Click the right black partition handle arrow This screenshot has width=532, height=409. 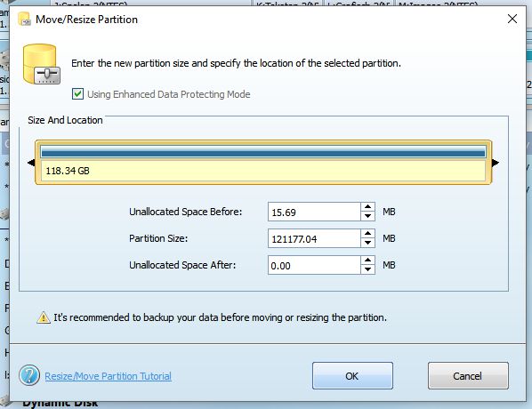coord(496,163)
